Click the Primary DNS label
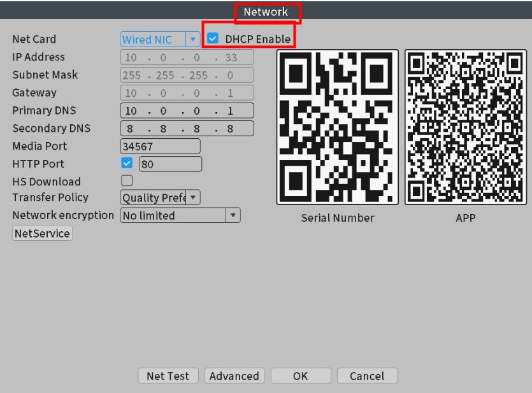The image size is (532, 393). pyautogui.click(x=44, y=111)
